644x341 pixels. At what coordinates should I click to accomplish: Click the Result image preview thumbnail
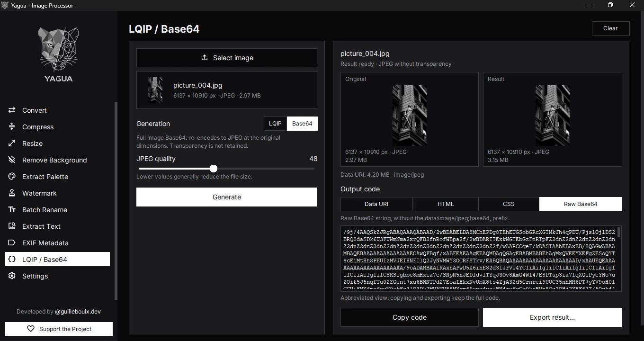pyautogui.click(x=553, y=116)
